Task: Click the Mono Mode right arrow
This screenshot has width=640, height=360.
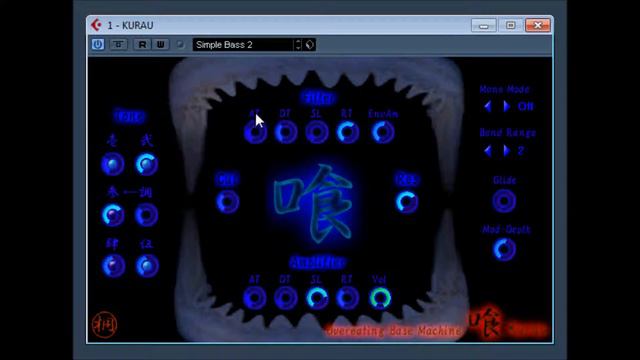Action: pyautogui.click(x=506, y=107)
